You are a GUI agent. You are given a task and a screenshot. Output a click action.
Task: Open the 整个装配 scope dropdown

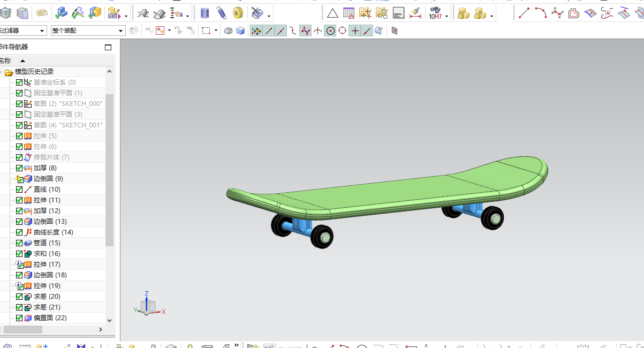(x=88, y=31)
